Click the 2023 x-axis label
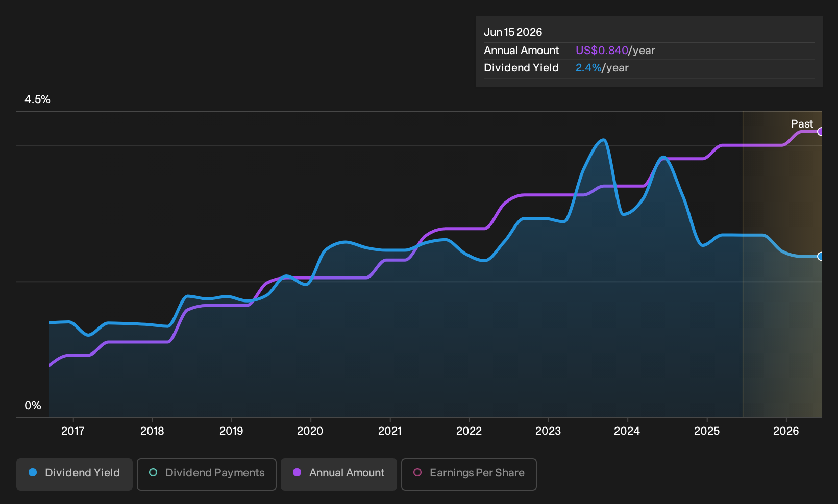 [x=548, y=431]
